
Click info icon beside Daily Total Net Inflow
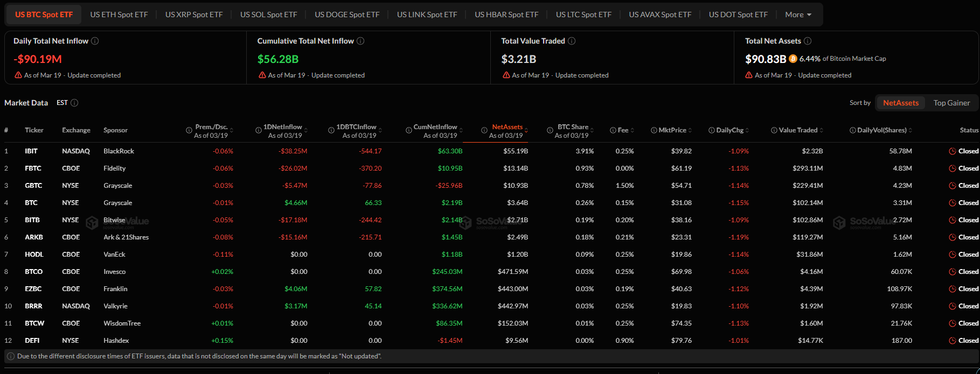(x=95, y=41)
